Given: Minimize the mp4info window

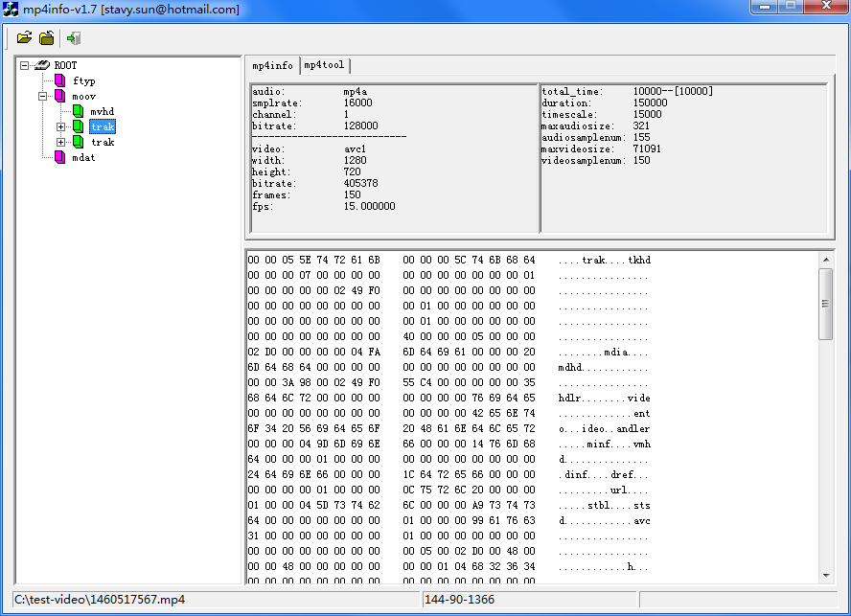Looking at the screenshot, I should [x=766, y=8].
